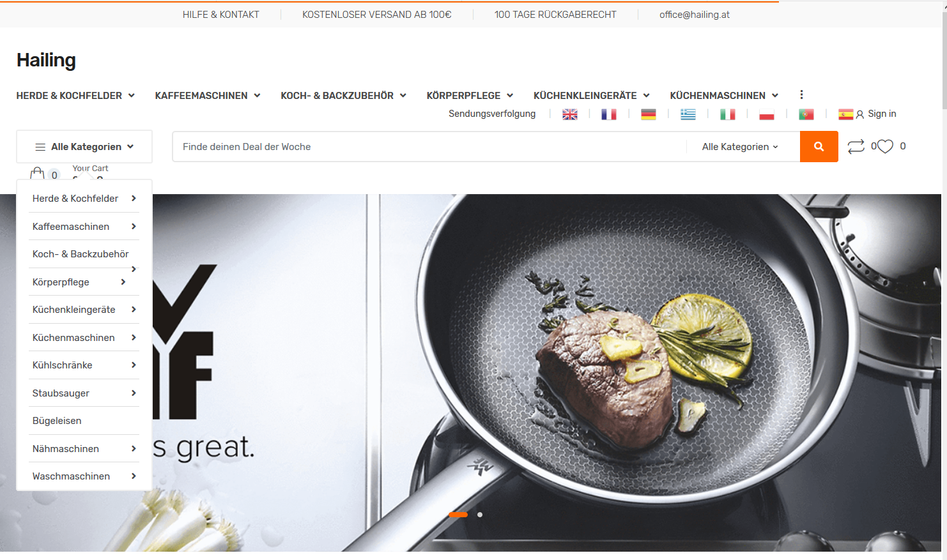947x560 pixels.
Task: Select the second carousel slide dot
Action: click(x=480, y=515)
